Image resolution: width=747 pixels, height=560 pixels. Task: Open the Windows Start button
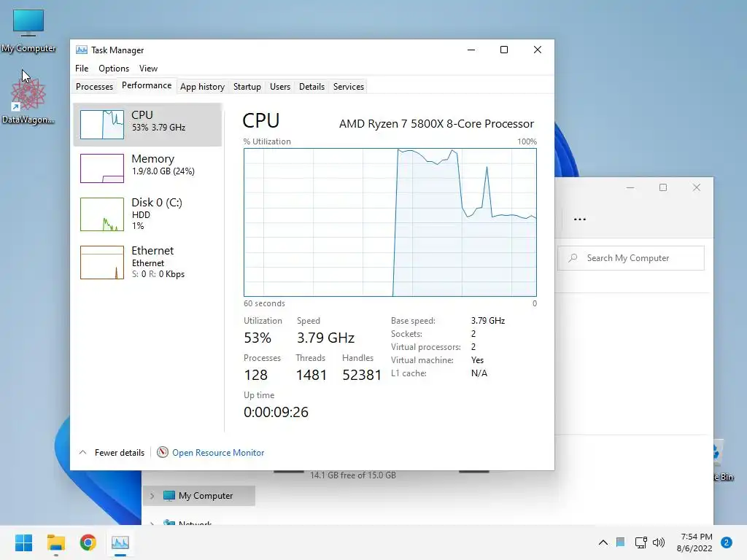23,542
